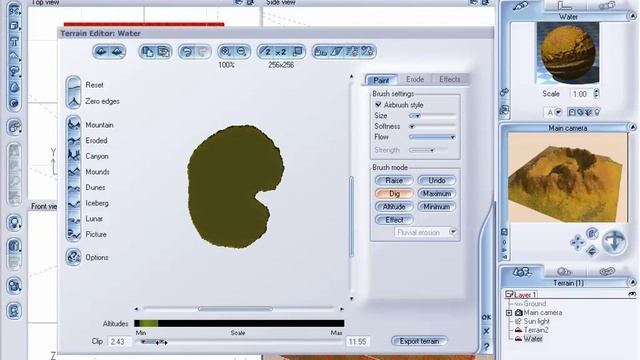The width and height of the screenshot is (640, 360).
Task: Apply the Mountain terrain style icon
Action: pos(74,124)
